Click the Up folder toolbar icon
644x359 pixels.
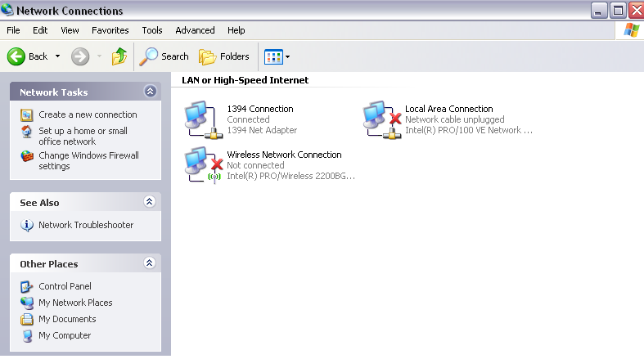coord(119,56)
